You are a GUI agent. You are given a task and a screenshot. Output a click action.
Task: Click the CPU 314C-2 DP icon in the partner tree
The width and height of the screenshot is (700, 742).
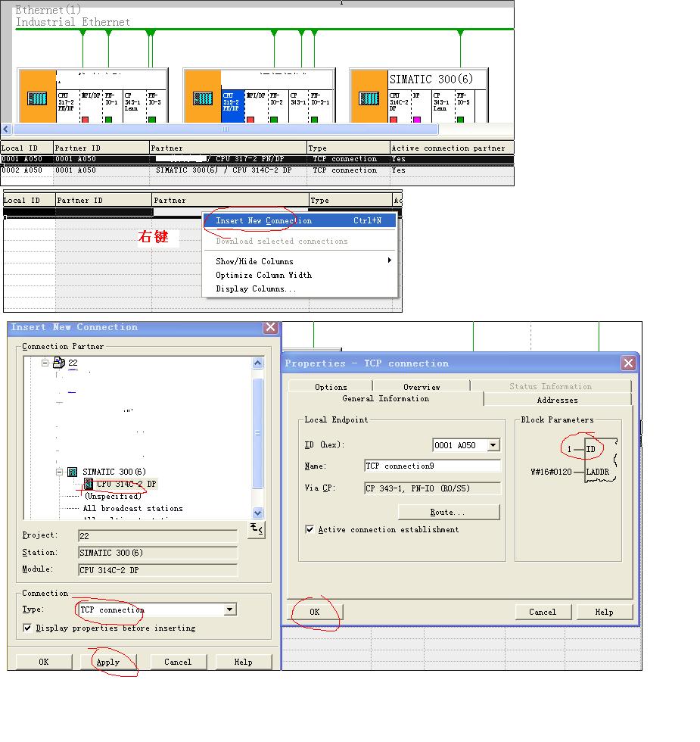pos(89,484)
